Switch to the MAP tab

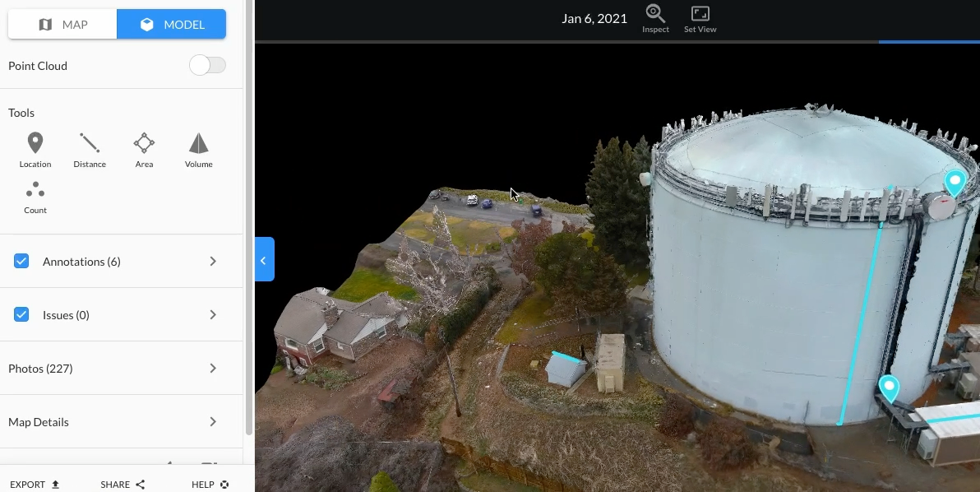[x=62, y=25]
